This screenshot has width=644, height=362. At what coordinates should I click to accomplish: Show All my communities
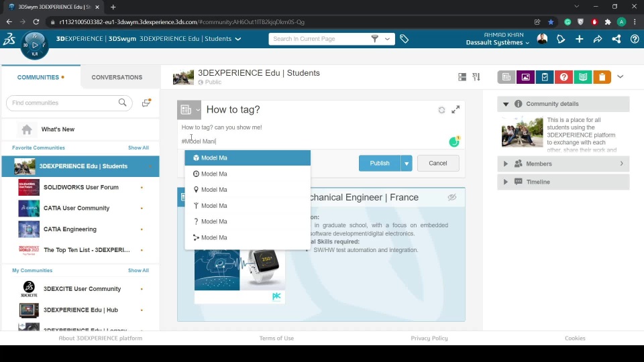point(138,270)
